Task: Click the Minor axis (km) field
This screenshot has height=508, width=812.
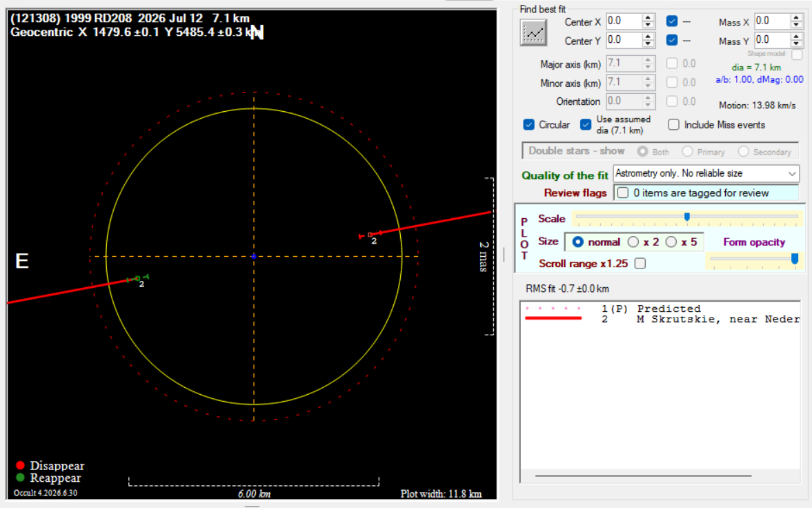Action: click(x=624, y=82)
